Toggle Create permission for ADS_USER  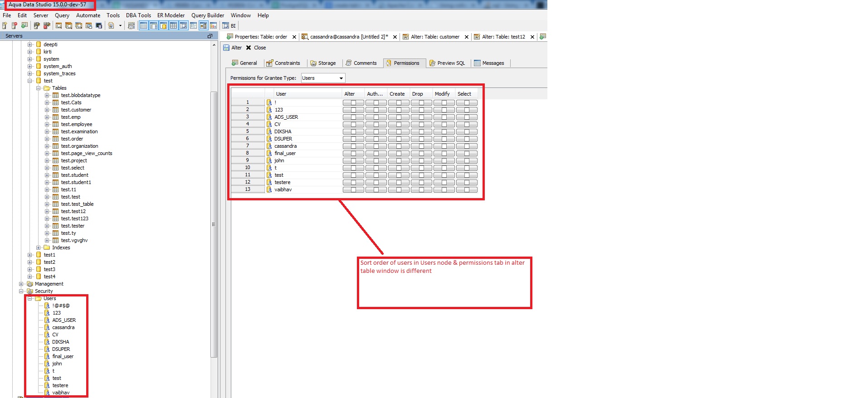pos(399,117)
